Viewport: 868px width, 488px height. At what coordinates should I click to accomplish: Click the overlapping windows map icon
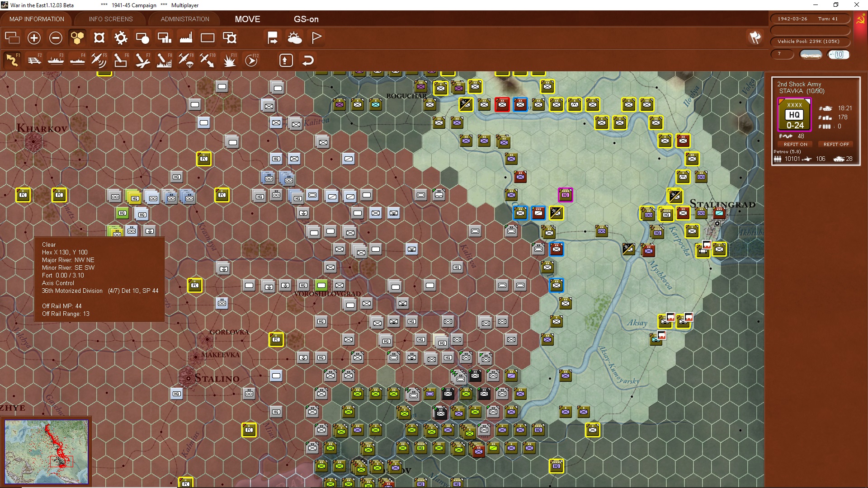tap(12, 38)
